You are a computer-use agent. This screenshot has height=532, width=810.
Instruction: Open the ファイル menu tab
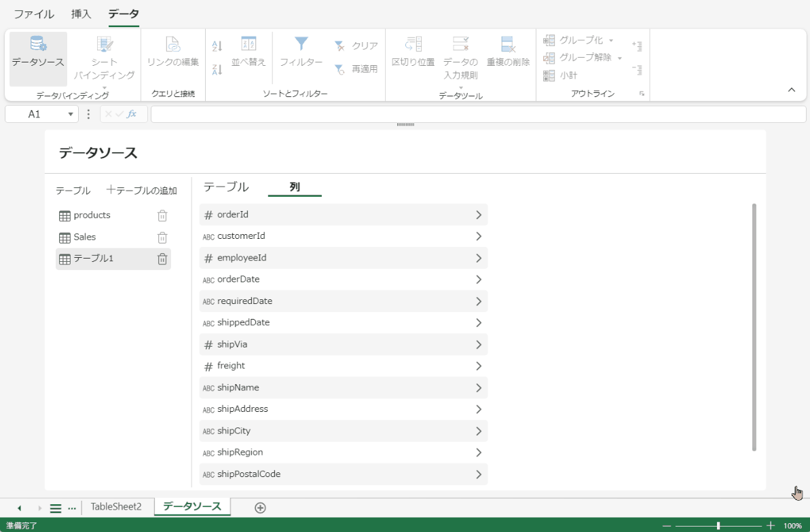(34, 14)
